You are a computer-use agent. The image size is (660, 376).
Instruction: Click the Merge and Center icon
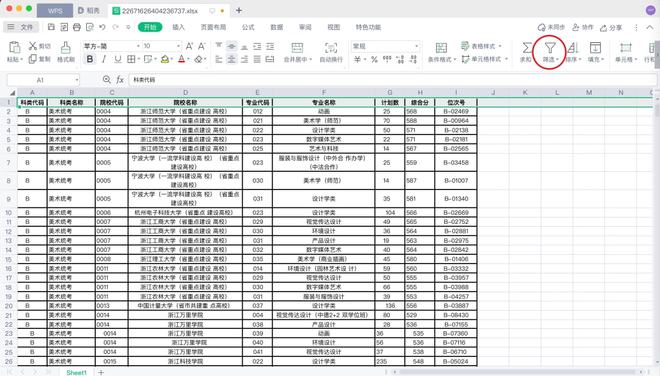pyautogui.click(x=297, y=47)
